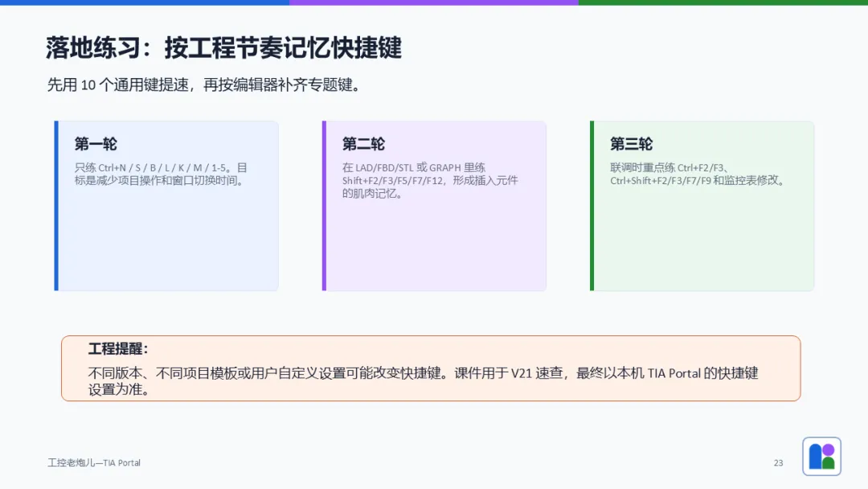Select the 第三轮 card heading
This screenshot has width=868, height=489.
(631, 144)
